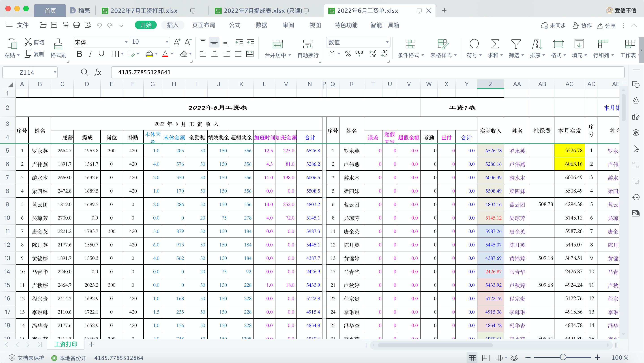Expand the Name Box cell reference dropdown
644x363 pixels.
click(x=55, y=72)
